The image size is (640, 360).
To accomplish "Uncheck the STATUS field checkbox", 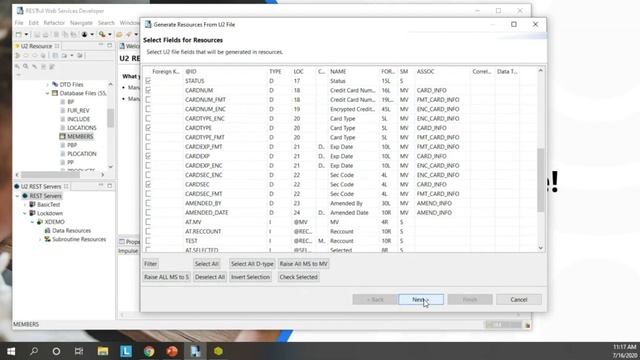I will 148,81.
